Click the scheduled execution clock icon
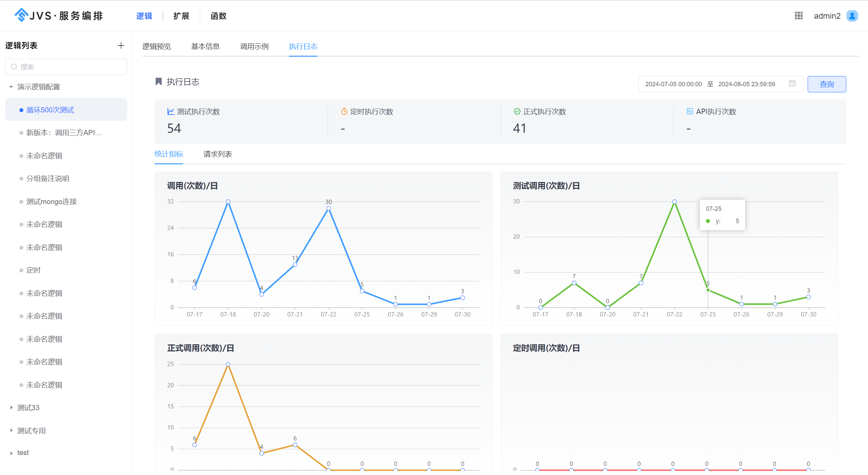Image resolution: width=868 pixels, height=475 pixels. tap(344, 111)
